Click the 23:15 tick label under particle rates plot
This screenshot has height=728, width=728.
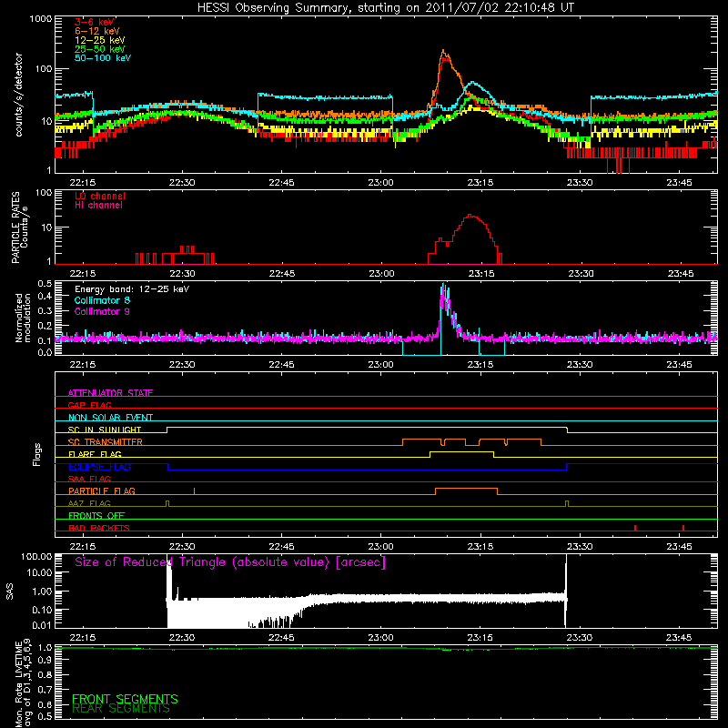pyautogui.click(x=481, y=274)
